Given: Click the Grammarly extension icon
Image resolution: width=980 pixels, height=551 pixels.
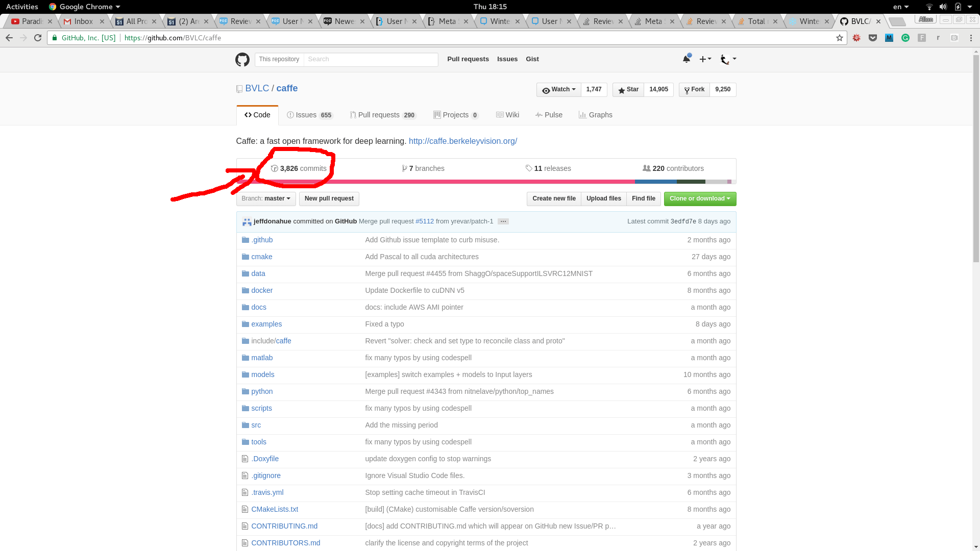Looking at the screenshot, I should (x=905, y=38).
